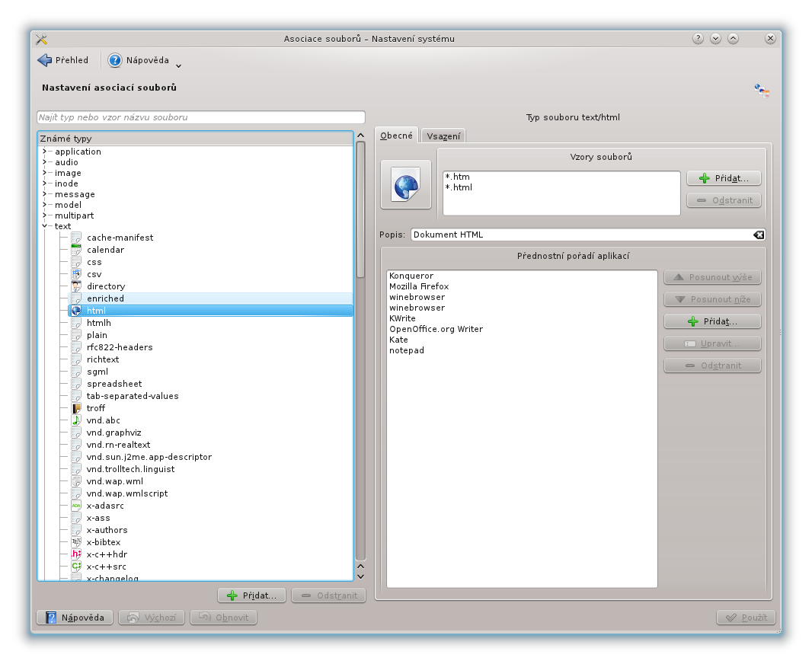
Task: Click the HTML file type icon button
Action: tap(405, 185)
